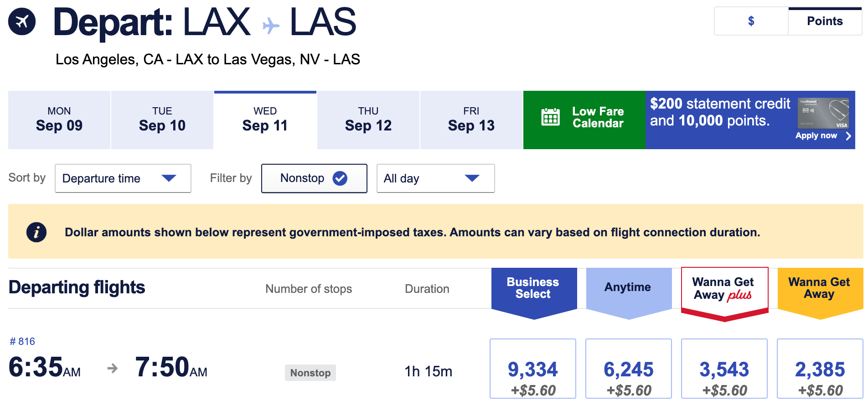Select the Thu Sep 12 date tab

pyautogui.click(x=368, y=120)
